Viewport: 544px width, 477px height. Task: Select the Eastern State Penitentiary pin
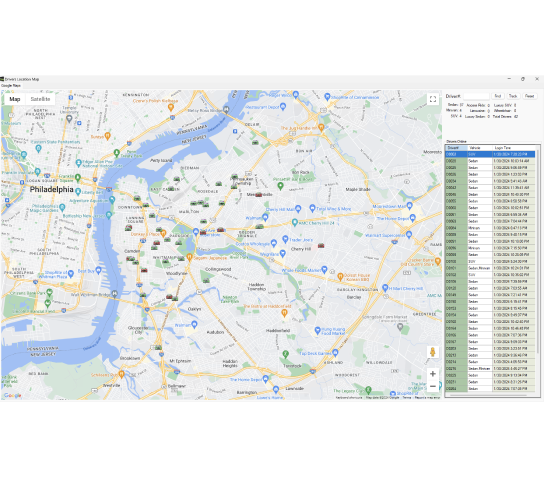pyautogui.click(x=39, y=148)
